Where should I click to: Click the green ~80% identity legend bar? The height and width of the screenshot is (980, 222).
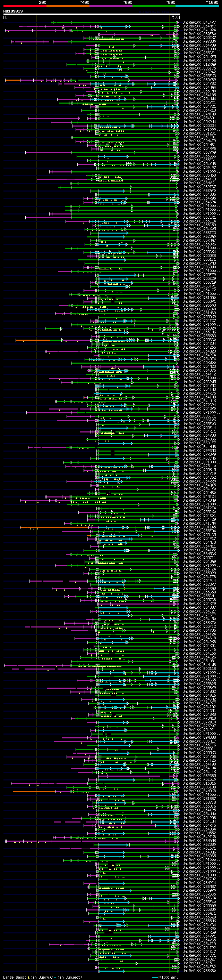coord(154,6)
